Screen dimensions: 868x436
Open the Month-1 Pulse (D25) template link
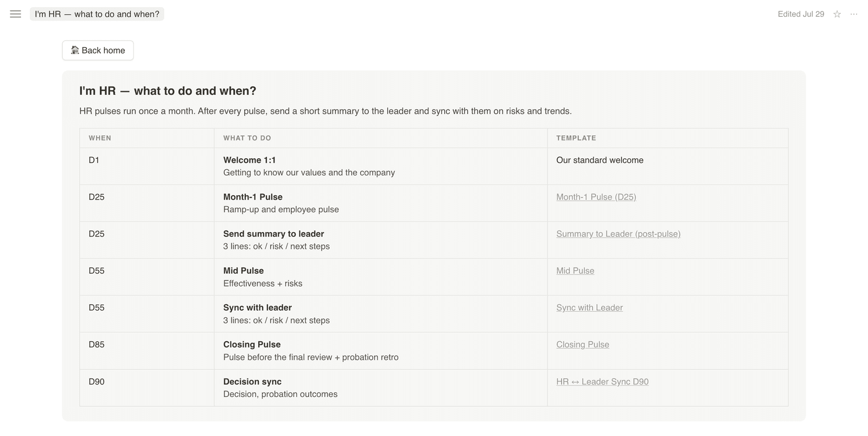click(x=596, y=197)
